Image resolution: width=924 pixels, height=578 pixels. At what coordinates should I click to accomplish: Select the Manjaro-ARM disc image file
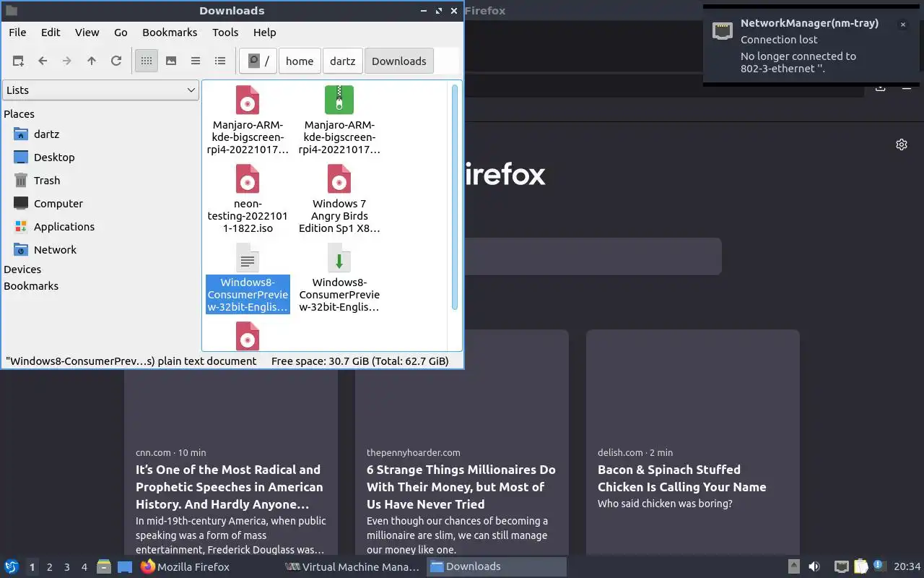248,121
